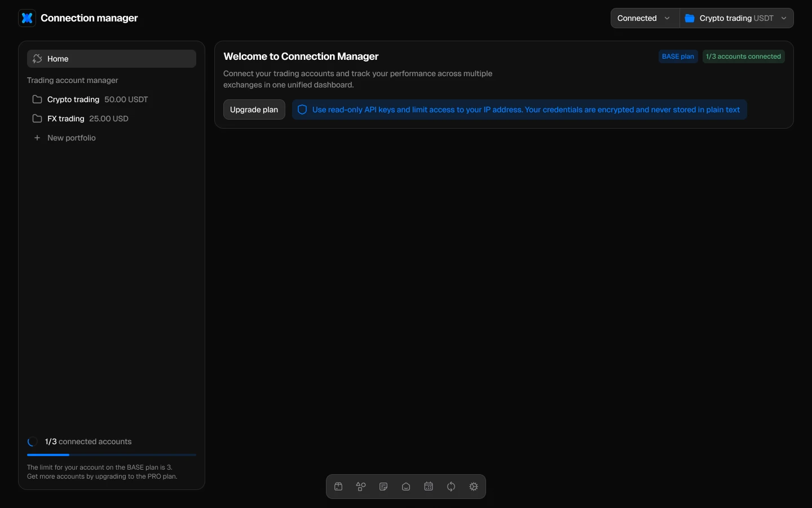
Task: Select Home in the sidebar
Action: coord(111,59)
